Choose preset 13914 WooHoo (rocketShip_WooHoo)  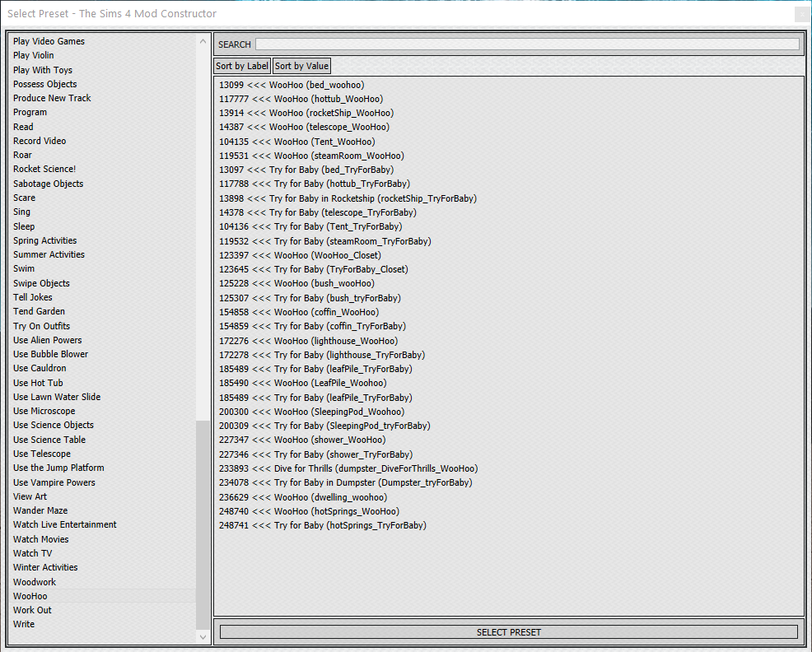306,113
